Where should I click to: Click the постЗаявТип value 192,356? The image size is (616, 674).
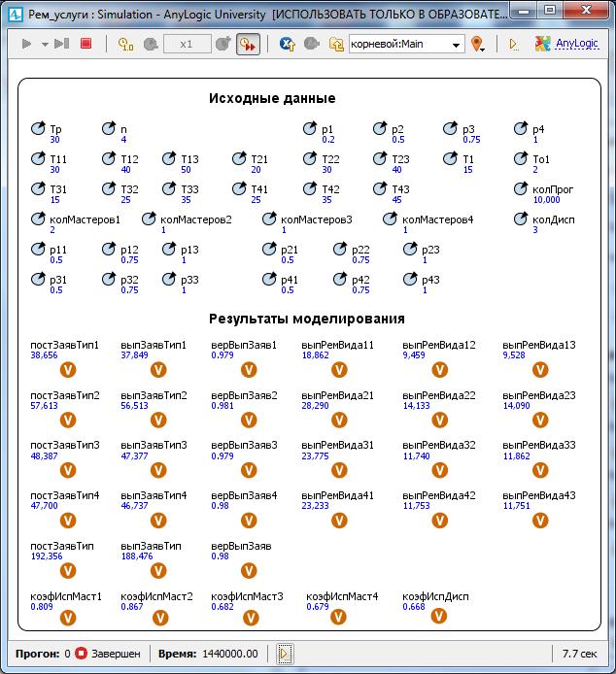tap(47, 556)
